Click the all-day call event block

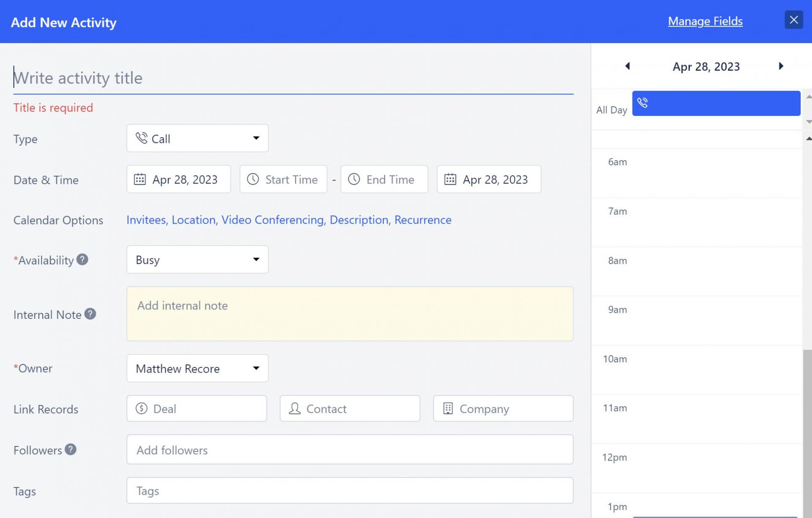click(716, 103)
